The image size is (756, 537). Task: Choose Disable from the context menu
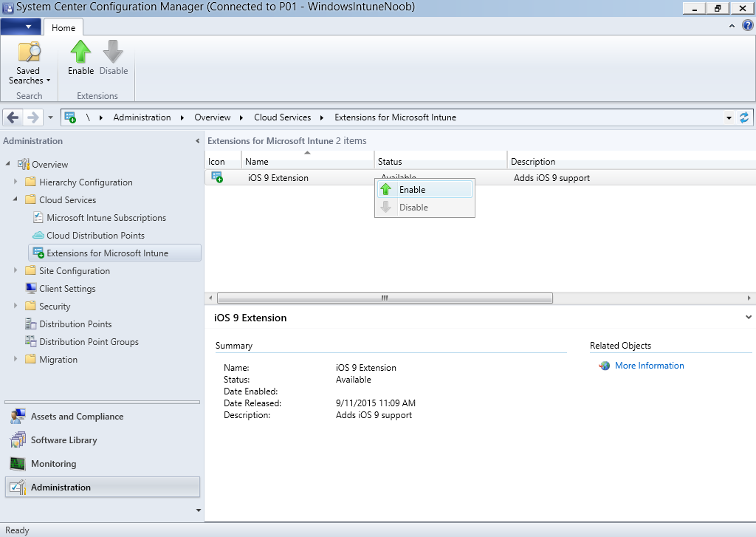pyautogui.click(x=425, y=208)
